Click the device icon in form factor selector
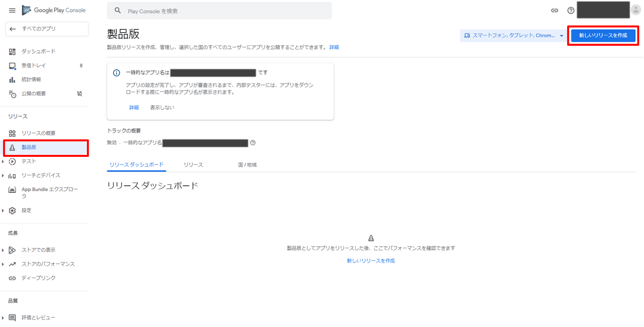Image resolution: width=644 pixels, height=327 pixels. pos(467,35)
